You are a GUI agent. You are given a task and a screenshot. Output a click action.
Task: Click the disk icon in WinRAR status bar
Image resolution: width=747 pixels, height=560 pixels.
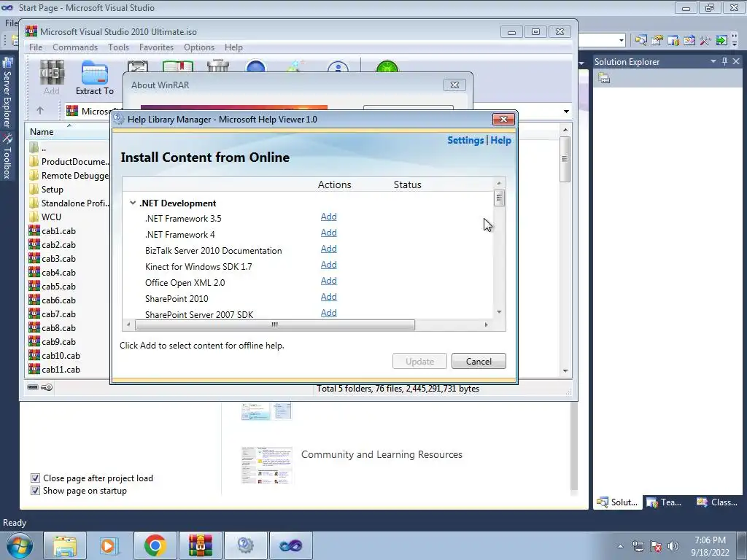coord(33,387)
